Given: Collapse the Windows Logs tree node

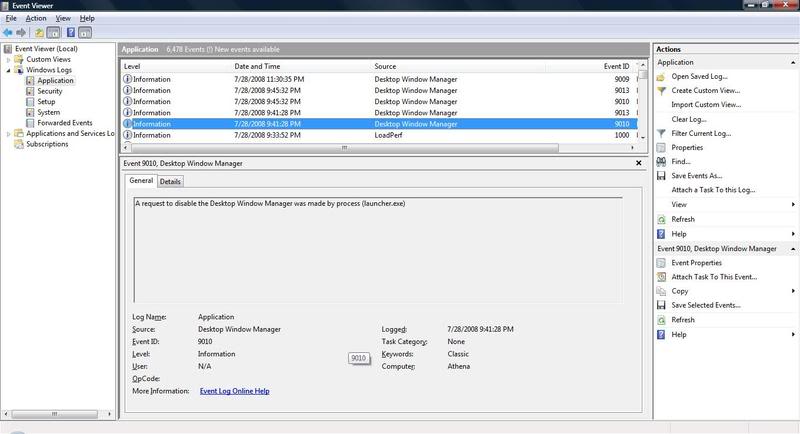Looking at the screenshot, I should tap(9, 70).
